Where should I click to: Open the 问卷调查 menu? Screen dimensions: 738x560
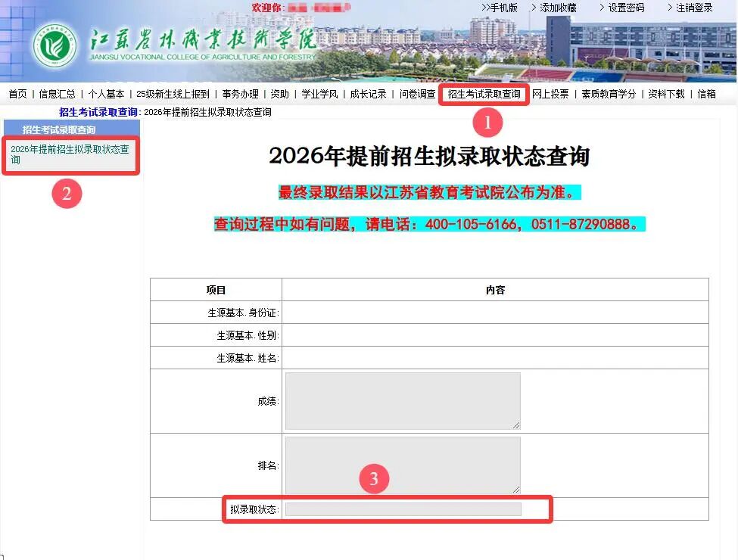[417, 94]
